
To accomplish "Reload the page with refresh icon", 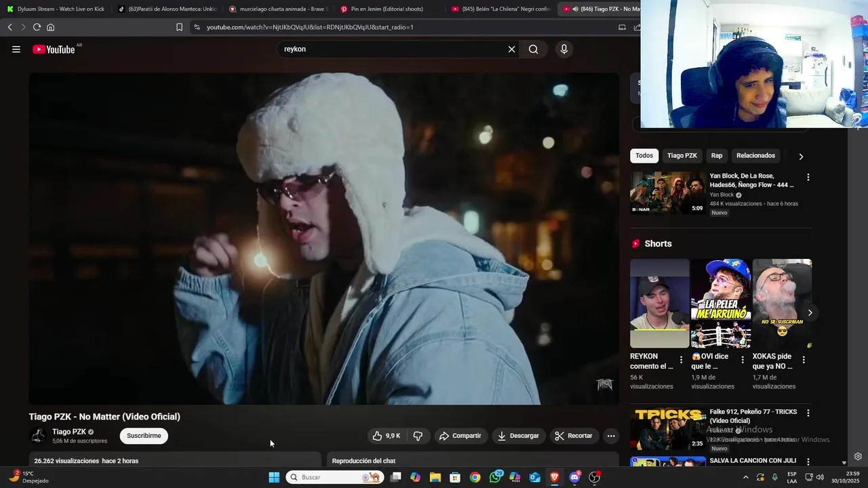I will point(37,27).
